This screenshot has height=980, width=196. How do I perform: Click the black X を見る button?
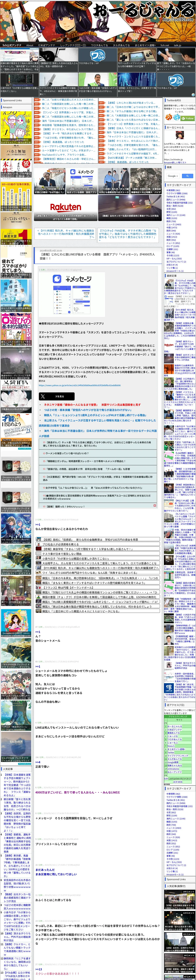coord(56,396)
